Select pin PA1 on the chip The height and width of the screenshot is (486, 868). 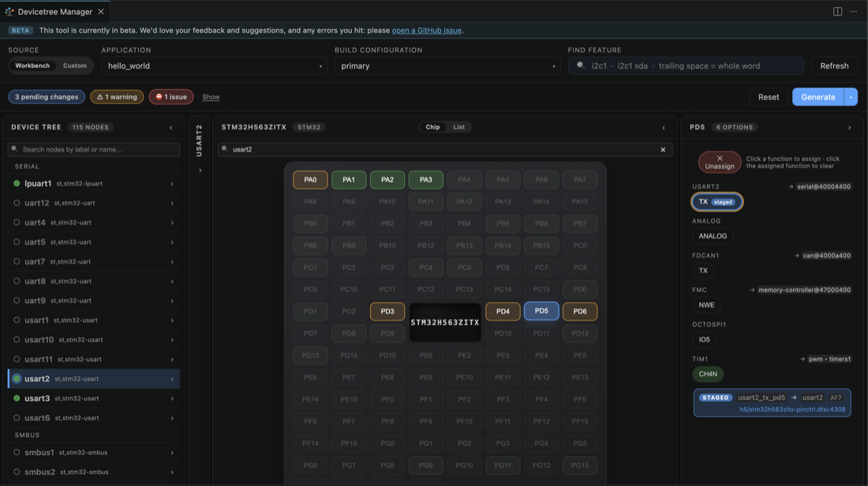pyautogui.click(x=349, y=179)
